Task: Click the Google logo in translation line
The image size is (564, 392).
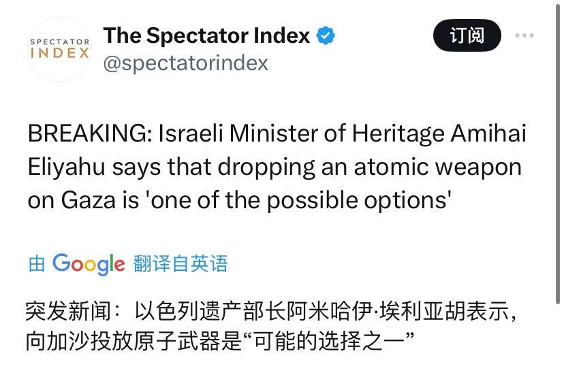Action: coord(89,264)
